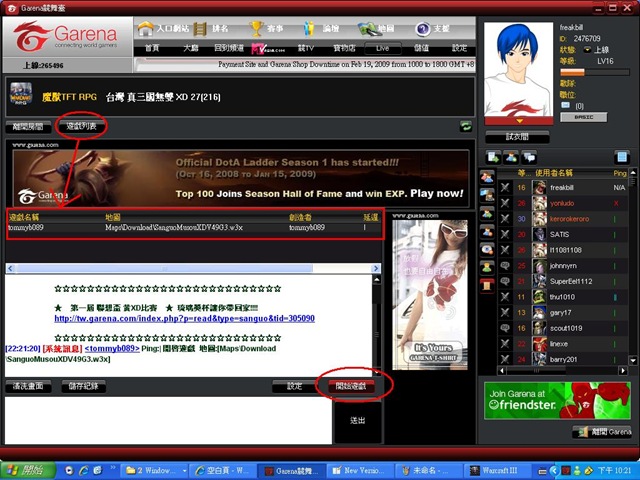Click the chat bubble icon beside johnnyrn

pyautogui.click(x=505, y=266)
